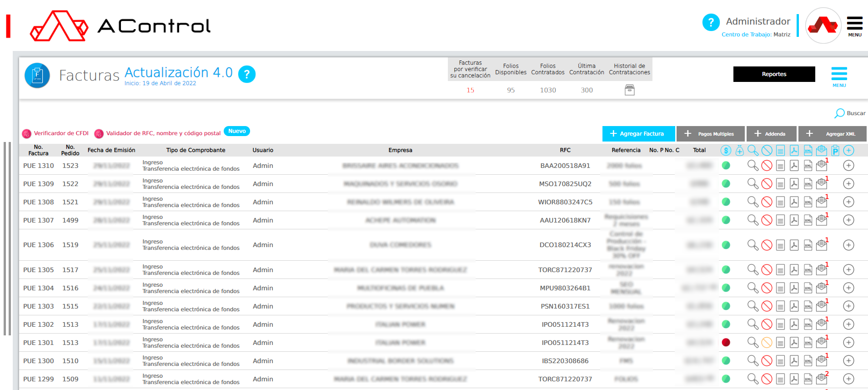868x390 pixels.
Task: Click the plus circle icon for PUE 1304
Action: point(848,288)
